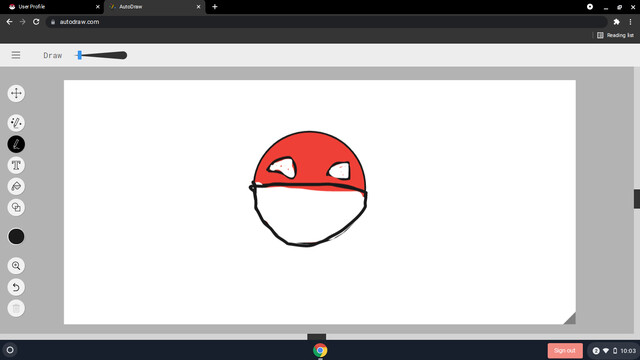Open the AutoDraw hamburger menu
This screenshot has width=640, height=360.
coord(16,55)
